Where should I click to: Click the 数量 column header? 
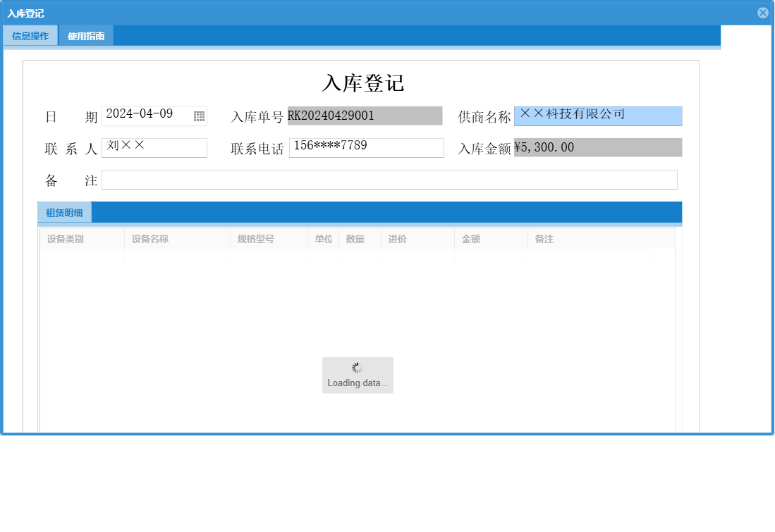[356, 239]
